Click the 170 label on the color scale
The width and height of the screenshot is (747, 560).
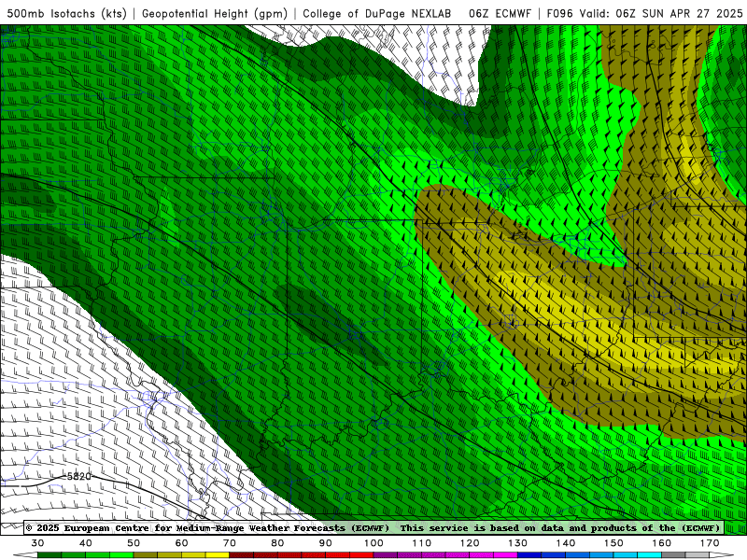(710, 543)
